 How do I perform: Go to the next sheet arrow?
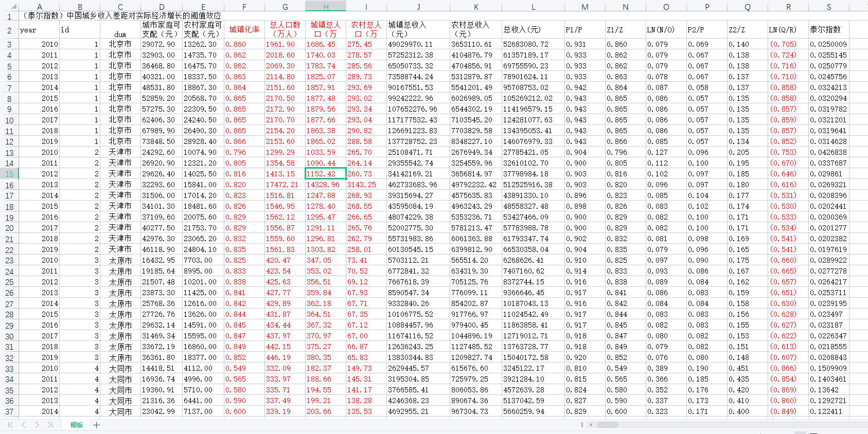37,425
